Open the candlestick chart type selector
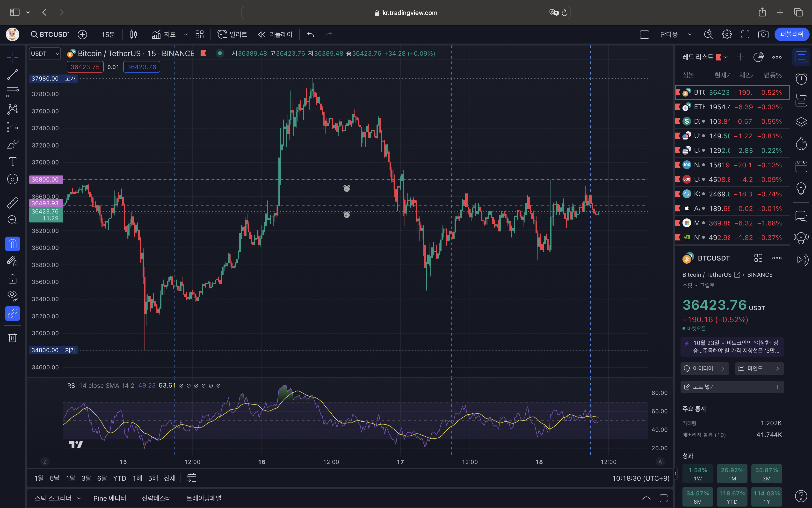 click(134, 34)
